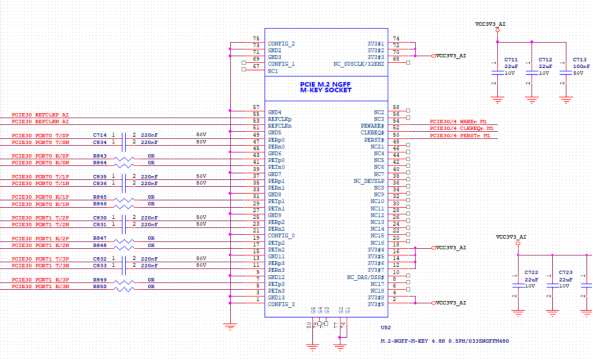Click the R848 designator label
593x361 pixels.
[99, 245]
